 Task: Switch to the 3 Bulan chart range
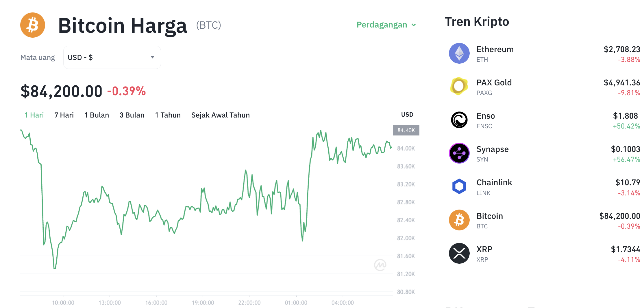[x=132, y=115]
